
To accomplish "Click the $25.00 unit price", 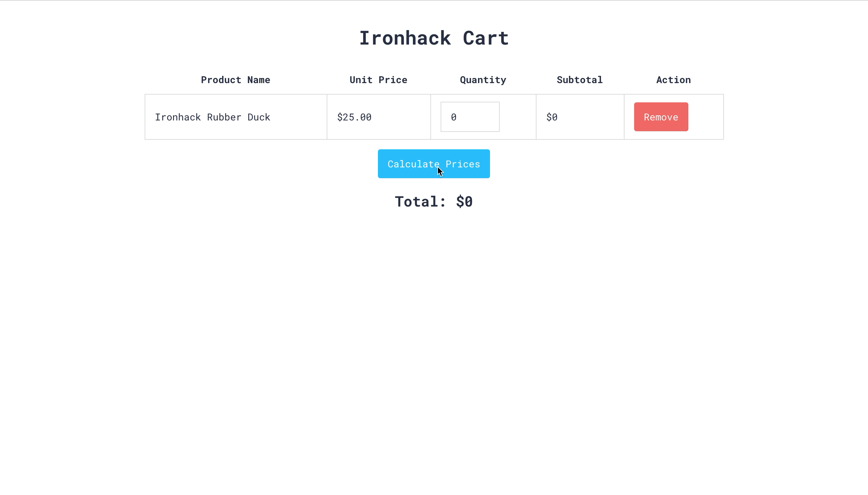I will [x=354, y=117].
